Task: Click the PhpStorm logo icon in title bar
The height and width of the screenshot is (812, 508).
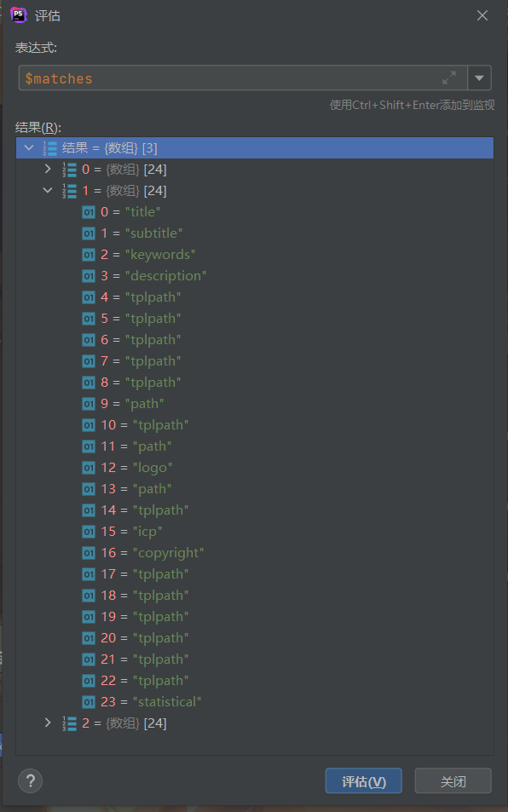Action: (19, 15)
